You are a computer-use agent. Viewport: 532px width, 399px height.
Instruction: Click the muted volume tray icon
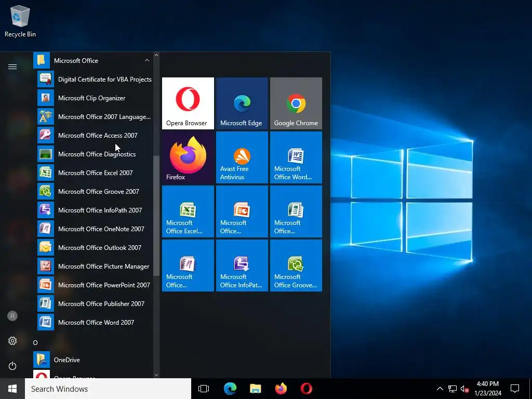pyautogui.click(x=464, y=389)
